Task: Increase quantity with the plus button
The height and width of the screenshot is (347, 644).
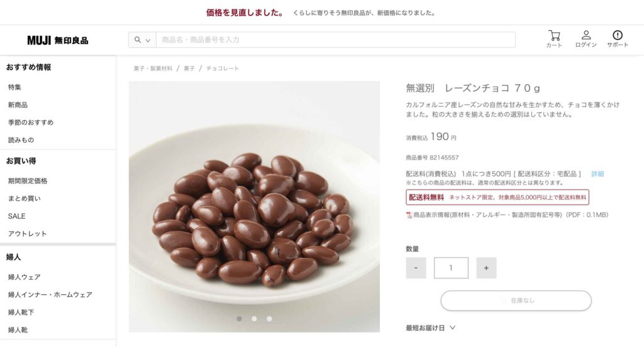Action: [x=486, y=268]
